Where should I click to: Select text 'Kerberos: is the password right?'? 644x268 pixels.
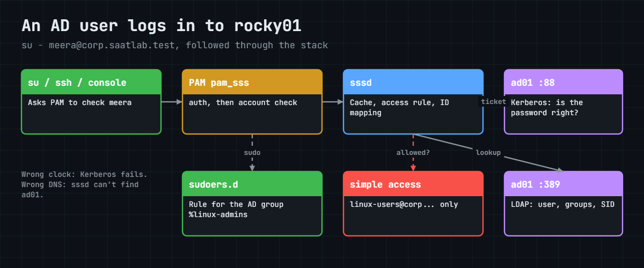coord(547,108)
